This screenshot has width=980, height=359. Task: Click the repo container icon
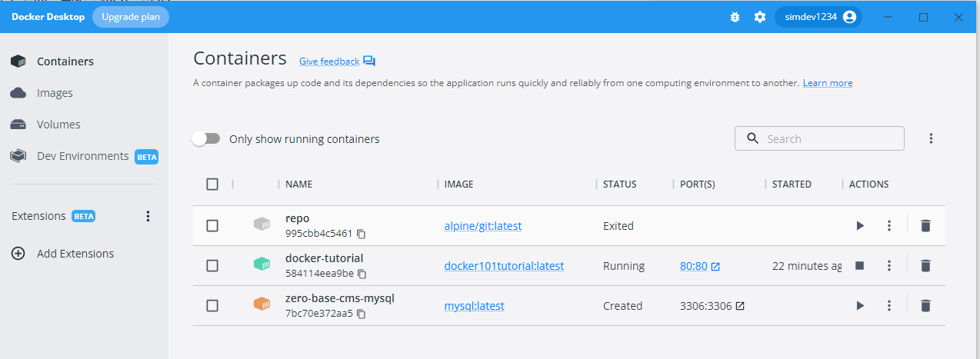(x=262, y=224)
